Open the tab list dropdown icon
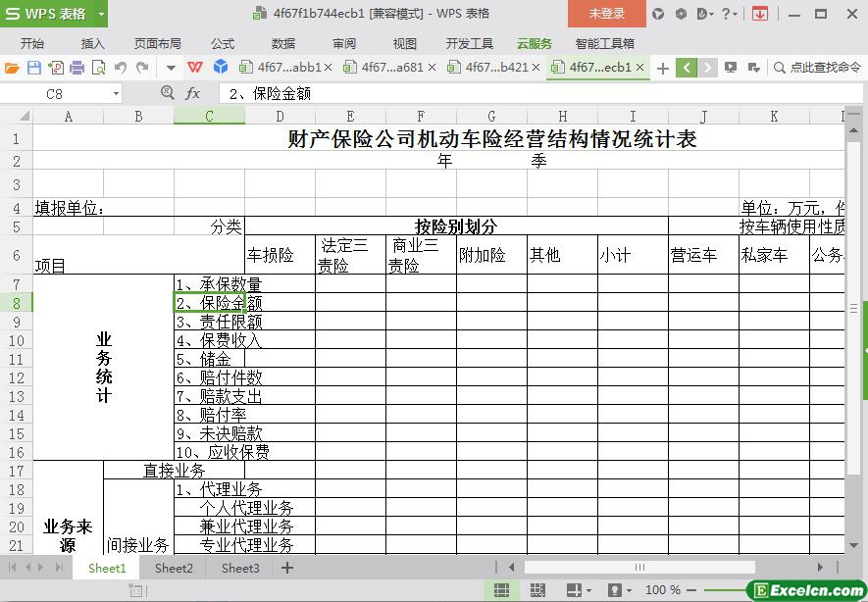The width and height of the screenshot is (868, 602). (x=753, y=68)
